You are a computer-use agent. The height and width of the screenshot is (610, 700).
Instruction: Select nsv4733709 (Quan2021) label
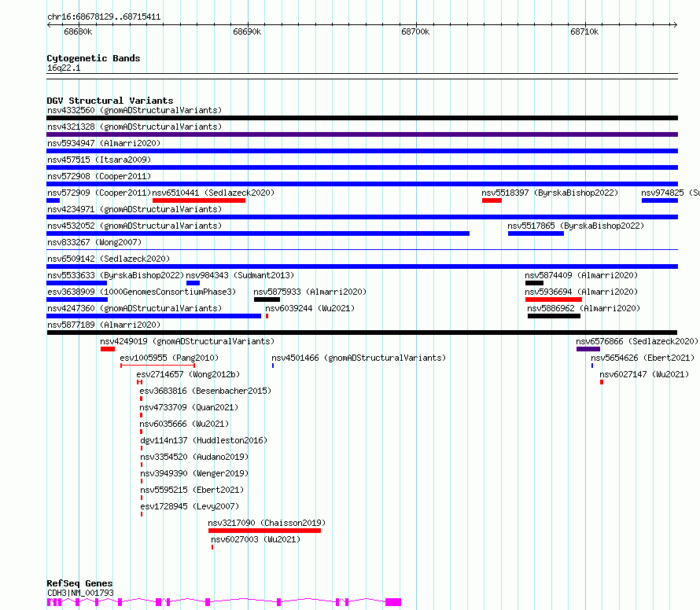pos(189,407)
